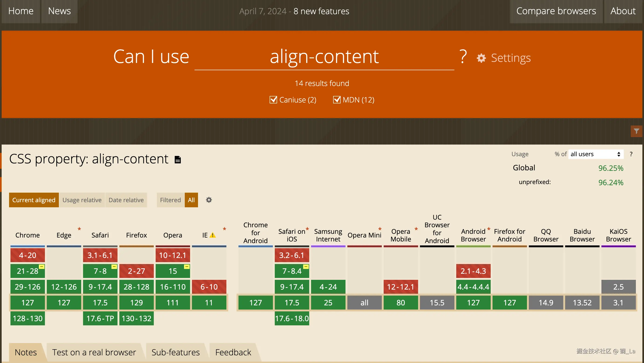This screenshot has height=363, width=644.
Task: Open the Settings gear next to search
Action: [481, 58]
